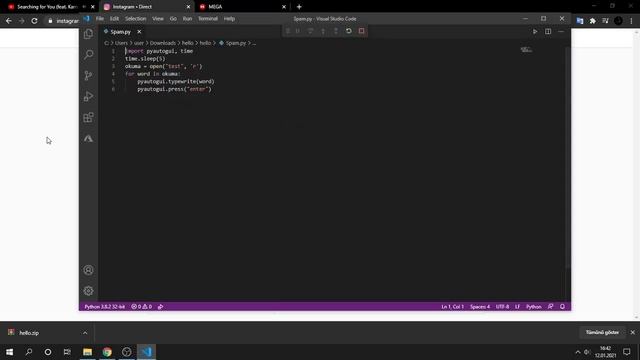This screenshot has width=640, height=360.
Task: Click Ln 1, Col 1 in status bar
Action: tap(452, 307)
